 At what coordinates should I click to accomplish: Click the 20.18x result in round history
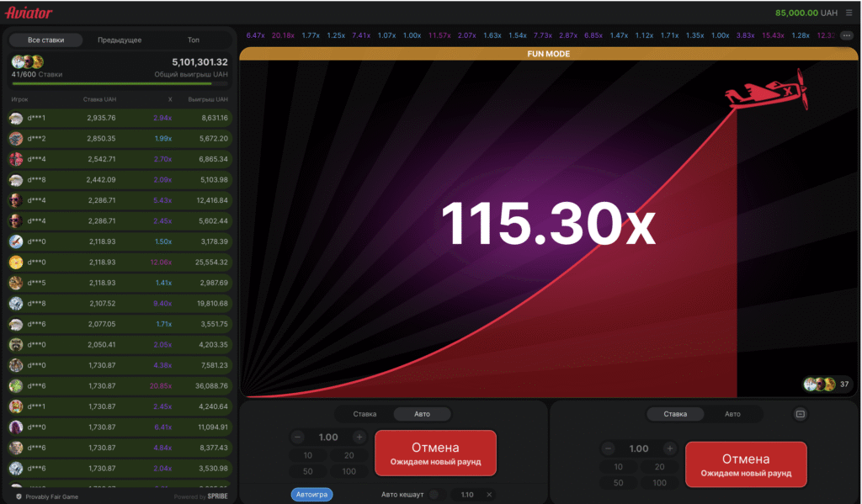pos(283,35)
